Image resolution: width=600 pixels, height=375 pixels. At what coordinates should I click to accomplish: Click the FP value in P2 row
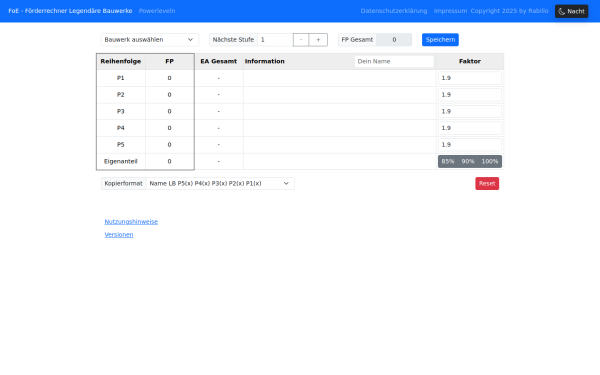coord(169,95)
